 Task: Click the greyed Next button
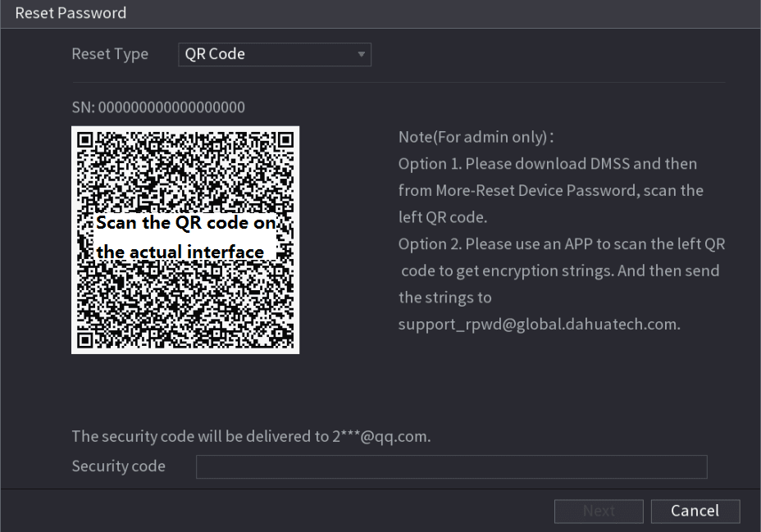coord(599,512)
